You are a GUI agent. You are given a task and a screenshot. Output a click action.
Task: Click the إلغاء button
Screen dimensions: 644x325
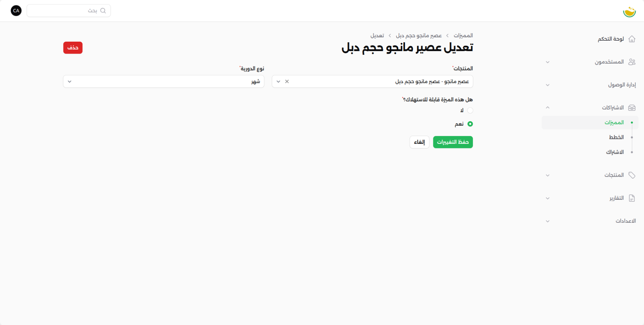[419, 142]
